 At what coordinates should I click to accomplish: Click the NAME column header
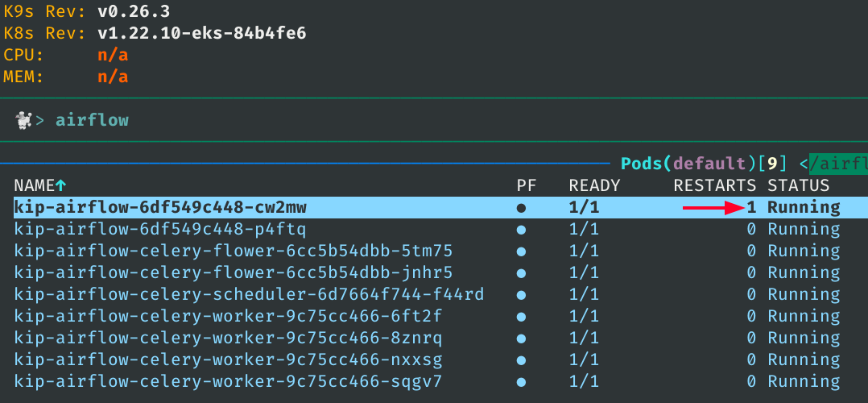tap(35, 185)
